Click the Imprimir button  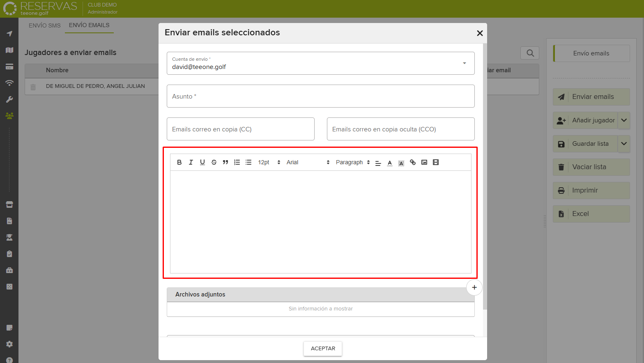591,191
